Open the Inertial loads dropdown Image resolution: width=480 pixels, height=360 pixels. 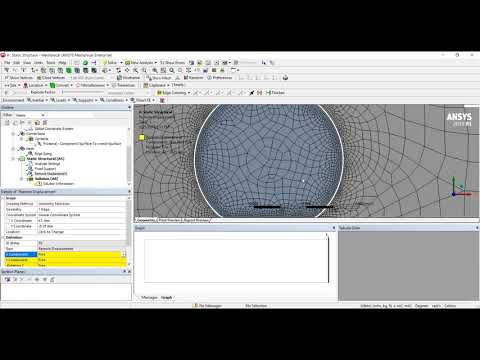tap(37, 100)
